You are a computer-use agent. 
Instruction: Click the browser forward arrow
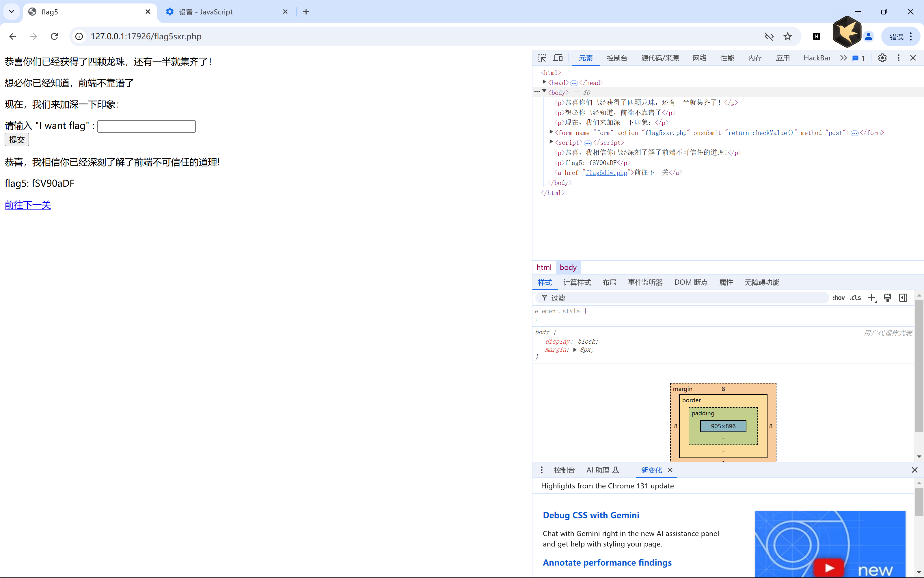click(x=33, y=36)
